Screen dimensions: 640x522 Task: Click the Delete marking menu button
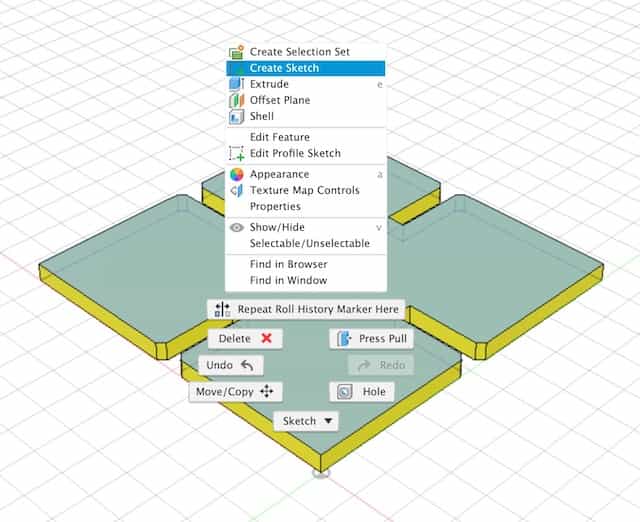click(245, 339)
